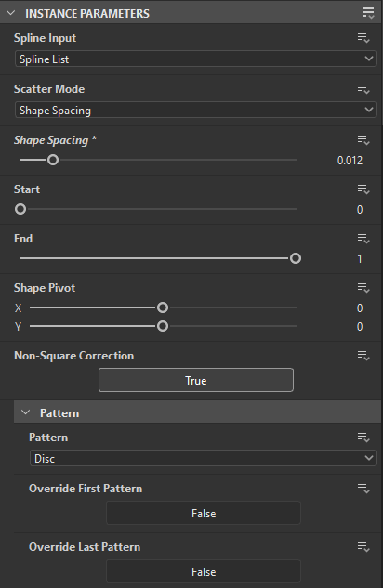Open the Non-Square Correction parameter menu icon
Image resolution: width=383 pixels, height=588 pixels.
click(x=363, y=356)
